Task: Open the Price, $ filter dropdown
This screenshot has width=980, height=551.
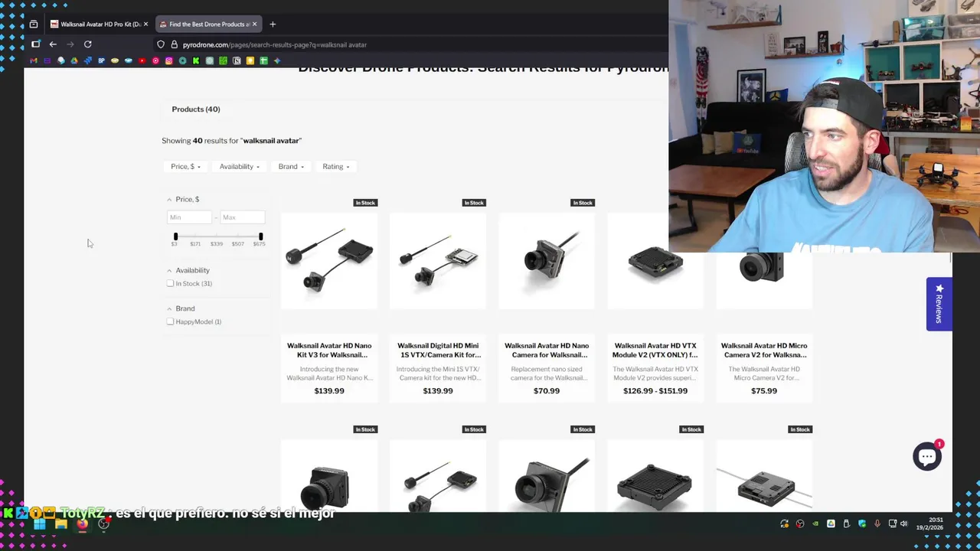Action: click(x=185, y=166)
